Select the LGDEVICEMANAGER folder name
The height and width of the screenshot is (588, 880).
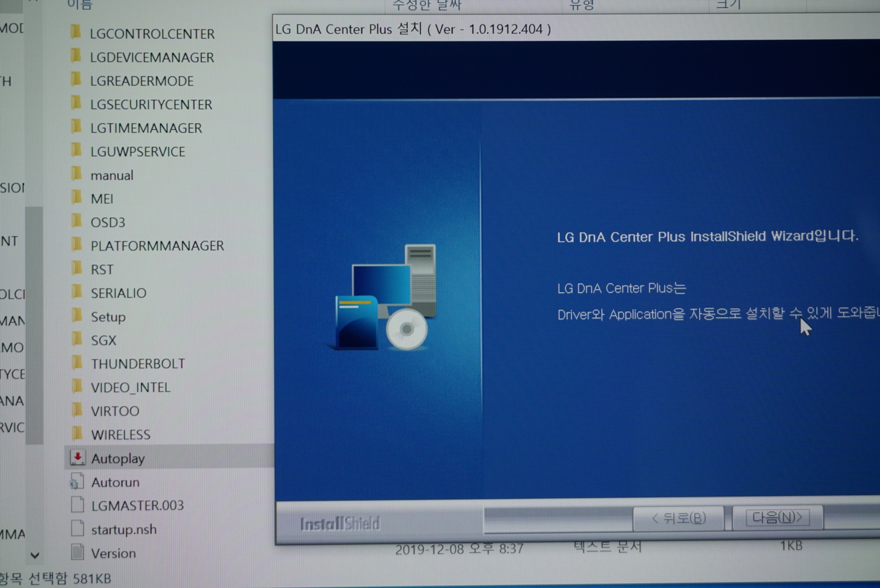coord(152,57)
